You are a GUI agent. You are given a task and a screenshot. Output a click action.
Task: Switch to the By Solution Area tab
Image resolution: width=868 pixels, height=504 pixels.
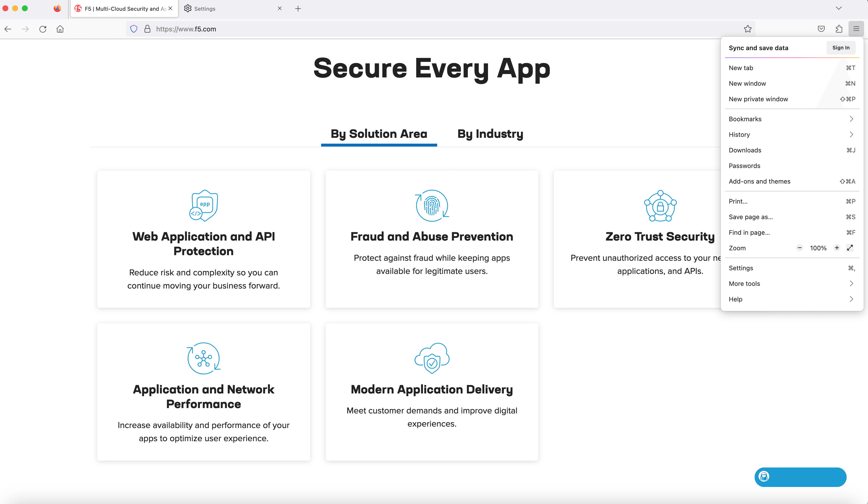click(379, 134)
